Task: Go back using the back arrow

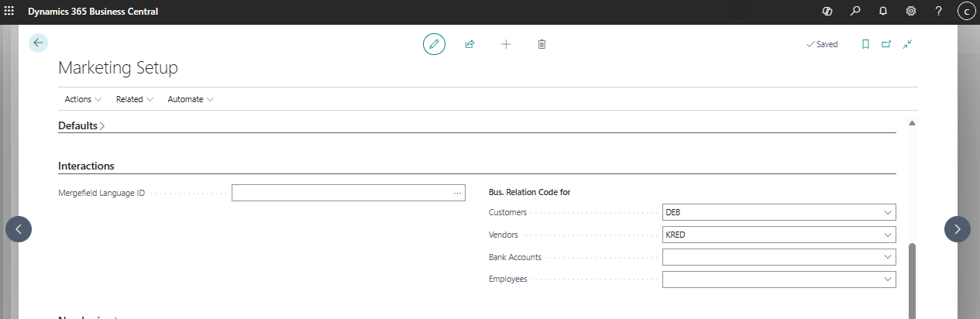Action: coord(38,43)
